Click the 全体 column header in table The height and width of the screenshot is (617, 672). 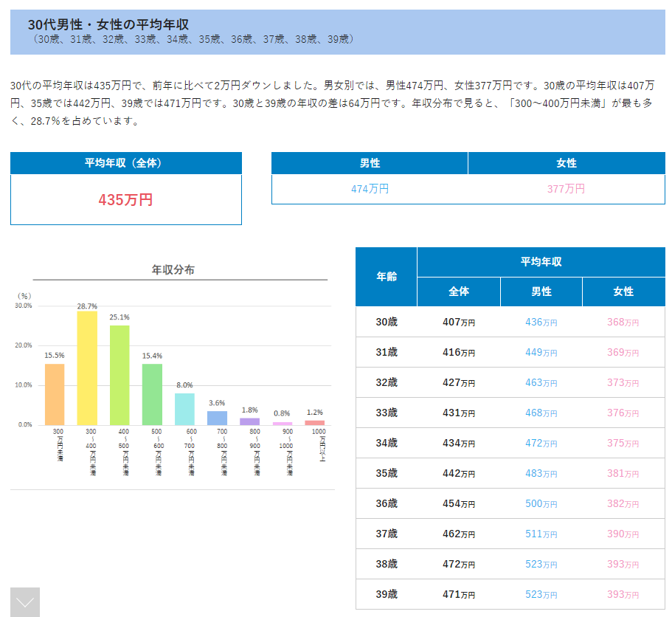click(x=459, y=292)
